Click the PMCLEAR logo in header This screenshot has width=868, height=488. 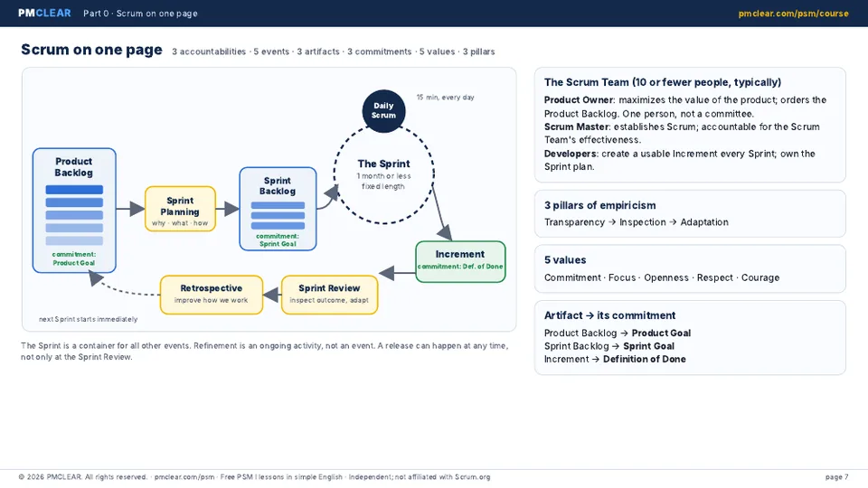(44, 13)
